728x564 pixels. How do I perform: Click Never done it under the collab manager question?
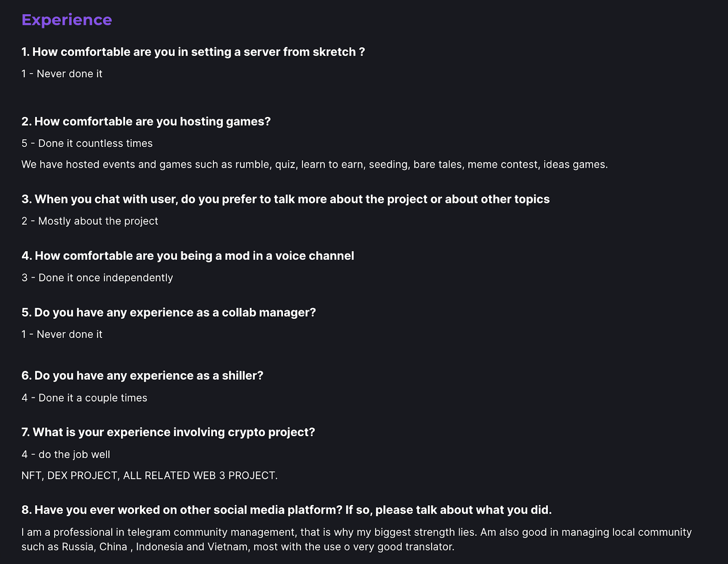click(x=62, y=334)
